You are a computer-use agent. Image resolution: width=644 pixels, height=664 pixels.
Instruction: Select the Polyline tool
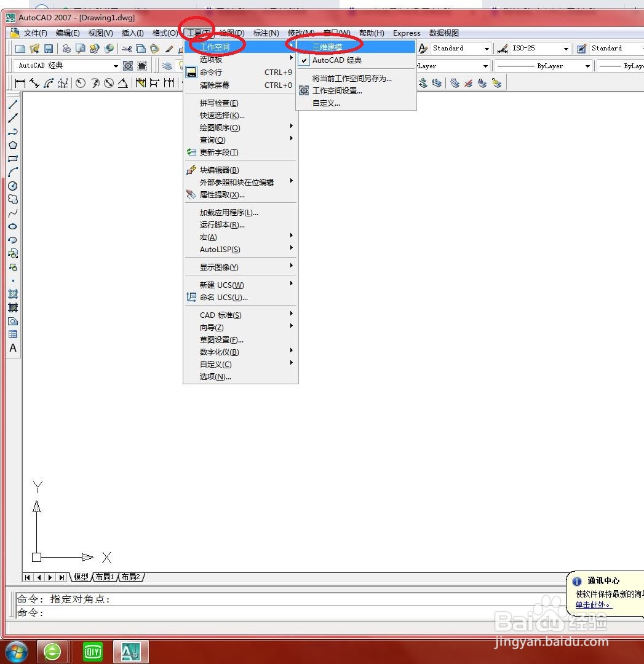13,132
